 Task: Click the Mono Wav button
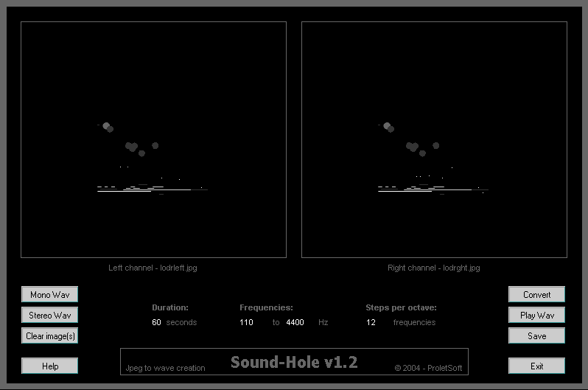49,294
